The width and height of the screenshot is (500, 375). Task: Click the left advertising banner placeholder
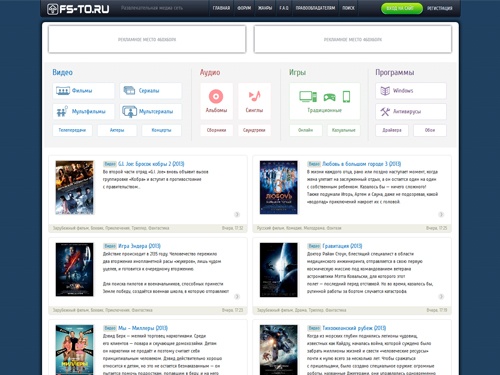tap(147, 39)
